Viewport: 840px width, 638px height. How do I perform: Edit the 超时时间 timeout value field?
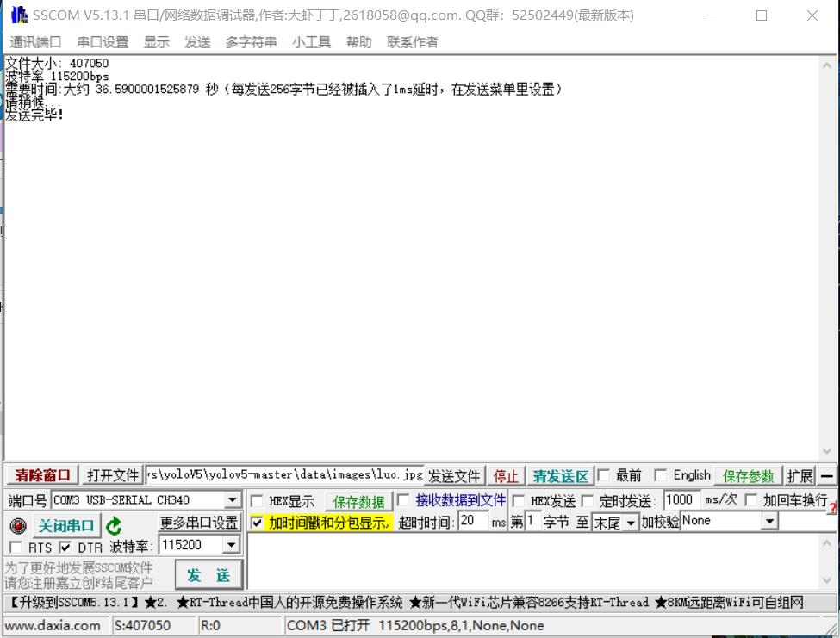(474, 520)
